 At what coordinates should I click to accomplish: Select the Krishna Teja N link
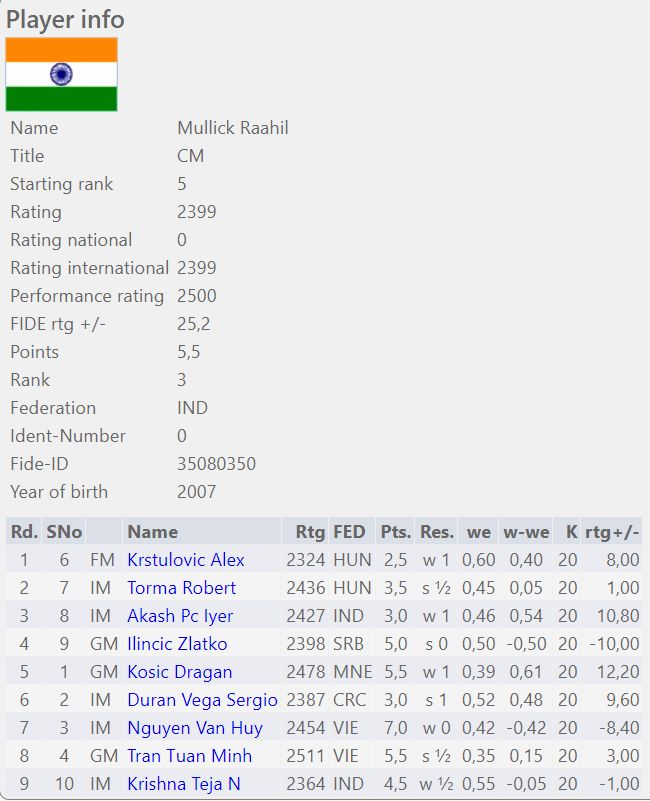[183, 784]
